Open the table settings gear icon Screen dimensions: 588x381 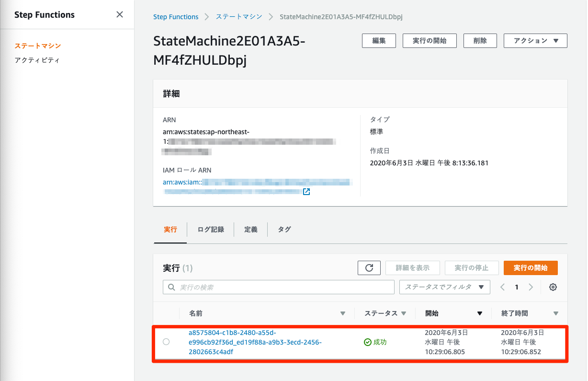[553, 287]
